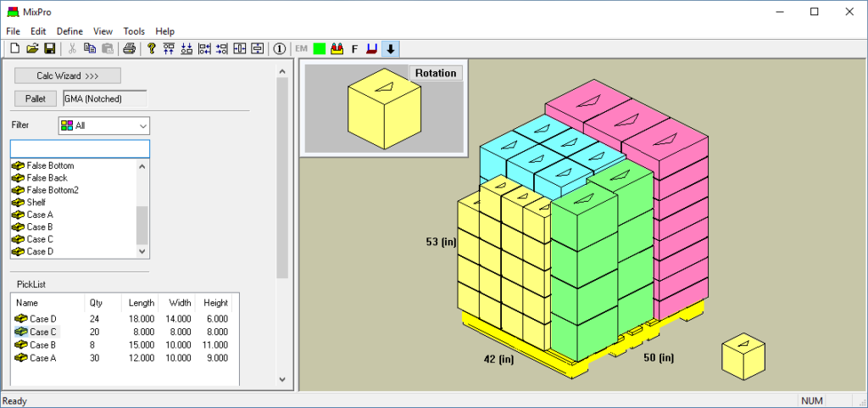
Task: Click the circled number 1 toolbar icon
Action: coord(279,48)
